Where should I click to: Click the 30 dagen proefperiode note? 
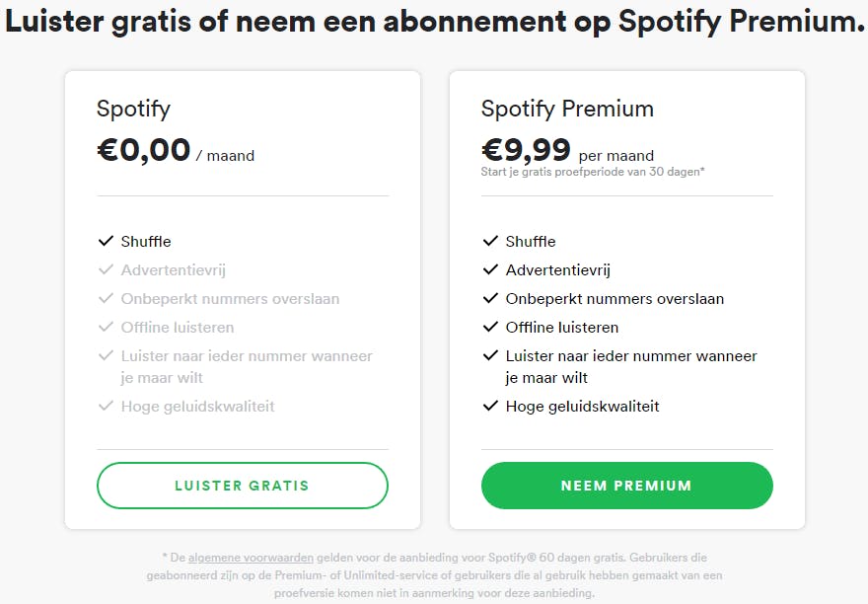[x=593, y=173]
